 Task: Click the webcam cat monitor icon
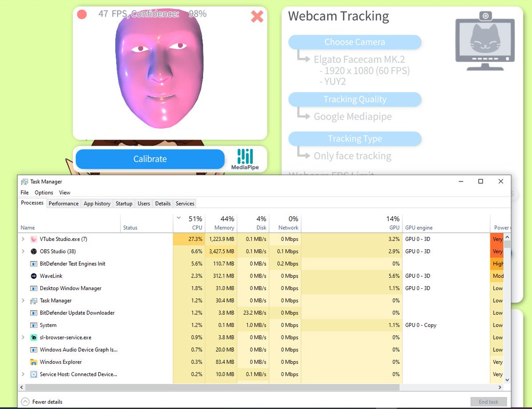pos(485,41)
